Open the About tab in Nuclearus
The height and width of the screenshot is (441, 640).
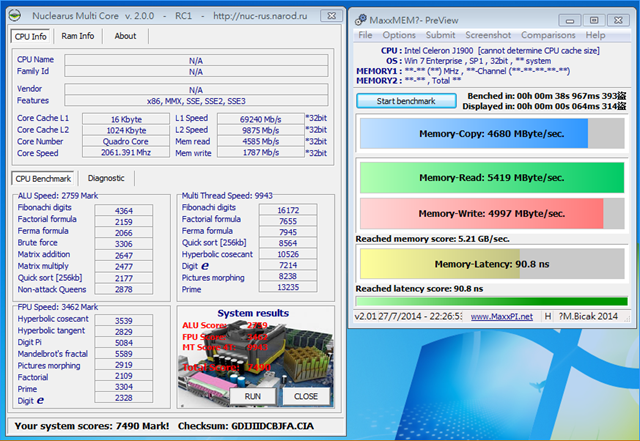click(x=125, y=36)
